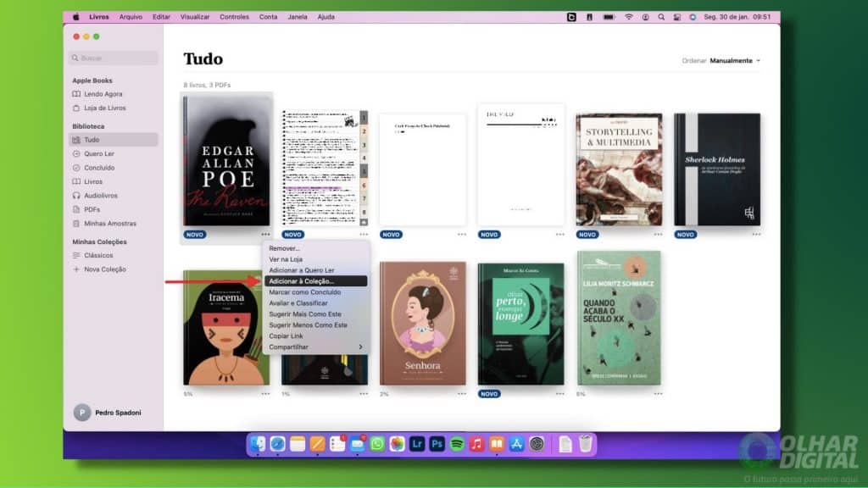
Task: Open the Controles menu
Action: (234, 17)
